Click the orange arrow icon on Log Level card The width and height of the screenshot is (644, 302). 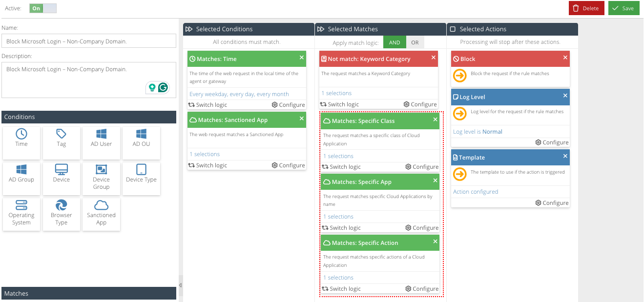[x=460, y=114]
